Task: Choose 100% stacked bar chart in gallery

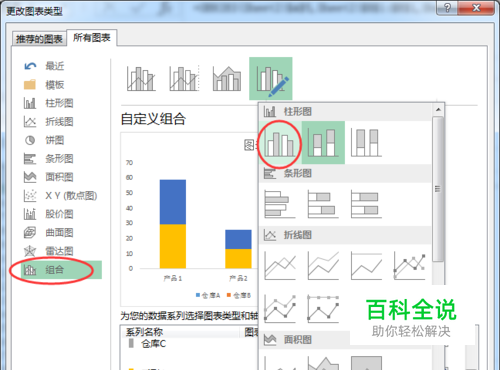Action: pyautogui.click(x=366, y=204)
